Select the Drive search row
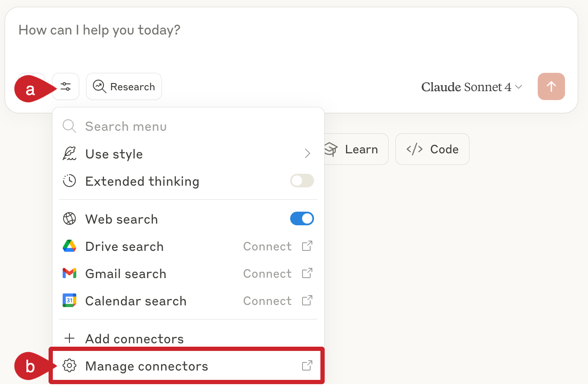Image resolution: width=588 pixels, height=385 pixels. 188,246
